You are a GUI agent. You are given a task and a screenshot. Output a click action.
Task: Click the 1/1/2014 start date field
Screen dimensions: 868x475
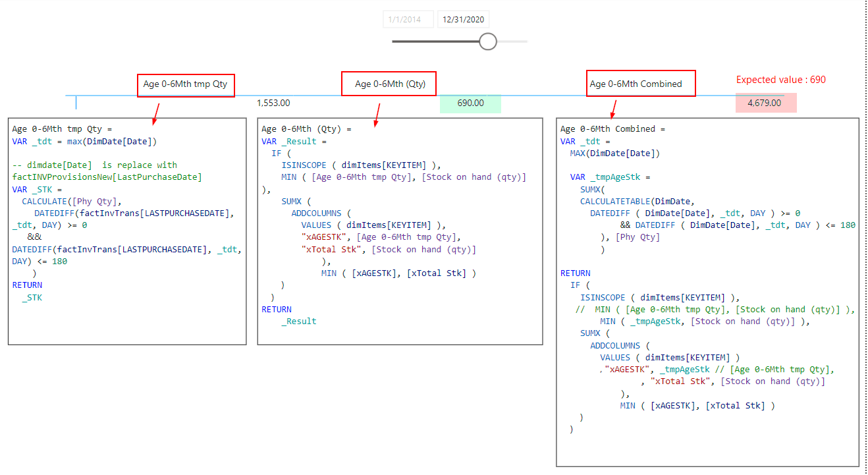[x=408, y=20]
